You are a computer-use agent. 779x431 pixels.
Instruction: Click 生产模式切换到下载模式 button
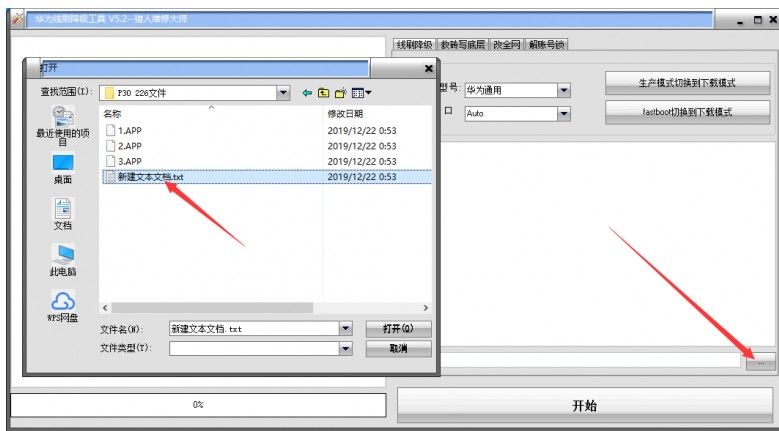pos(688,83)
